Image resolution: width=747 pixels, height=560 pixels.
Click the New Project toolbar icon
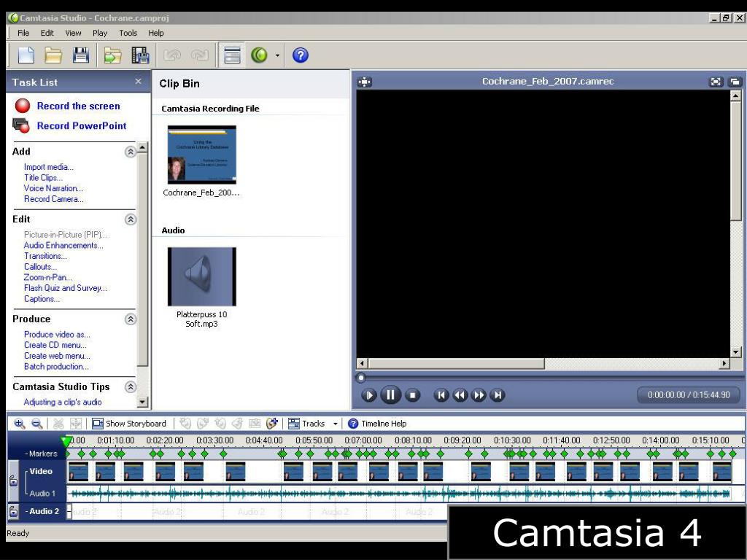26,55
